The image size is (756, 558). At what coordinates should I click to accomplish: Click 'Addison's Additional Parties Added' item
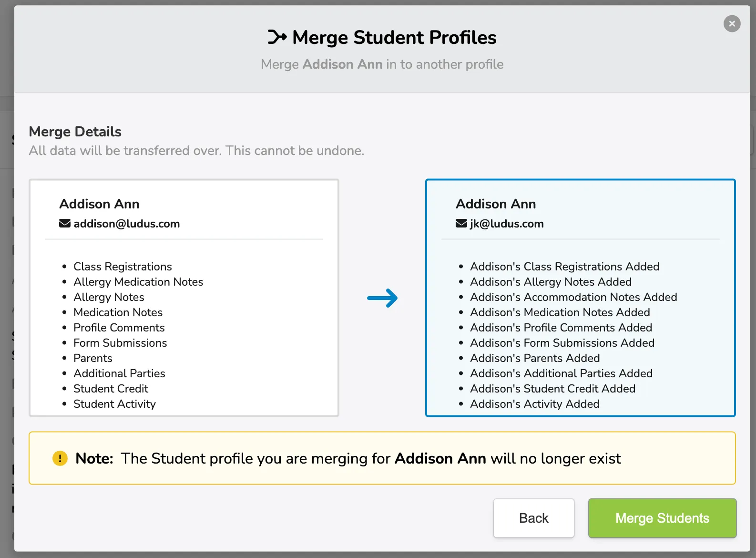561,373
